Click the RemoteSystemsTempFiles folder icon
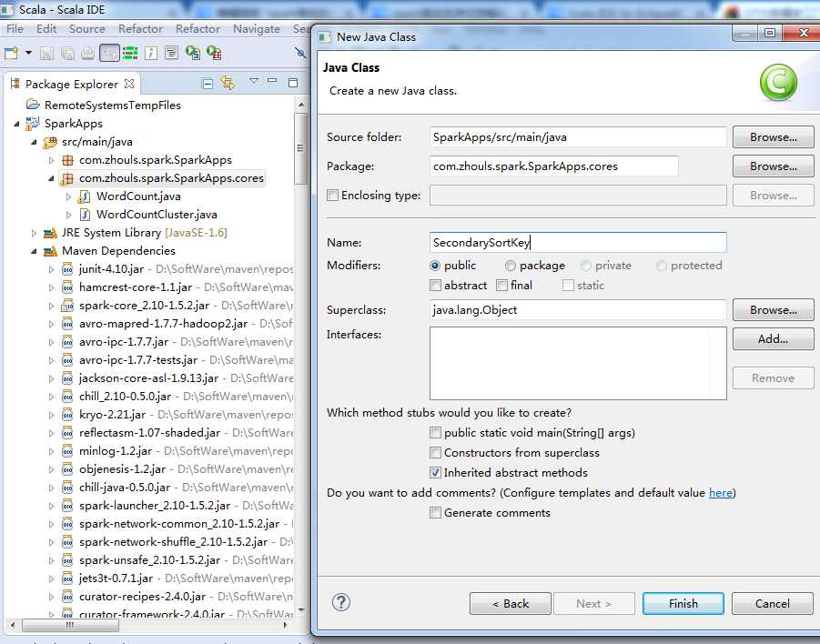The image size is (820, 644). (33, 105)
